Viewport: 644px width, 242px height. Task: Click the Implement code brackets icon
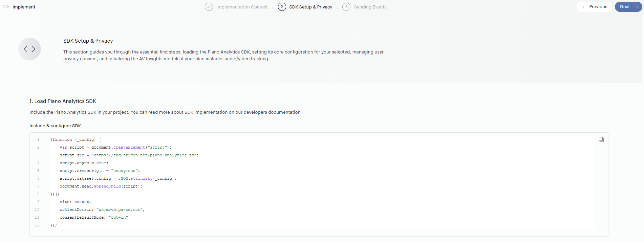6,7
